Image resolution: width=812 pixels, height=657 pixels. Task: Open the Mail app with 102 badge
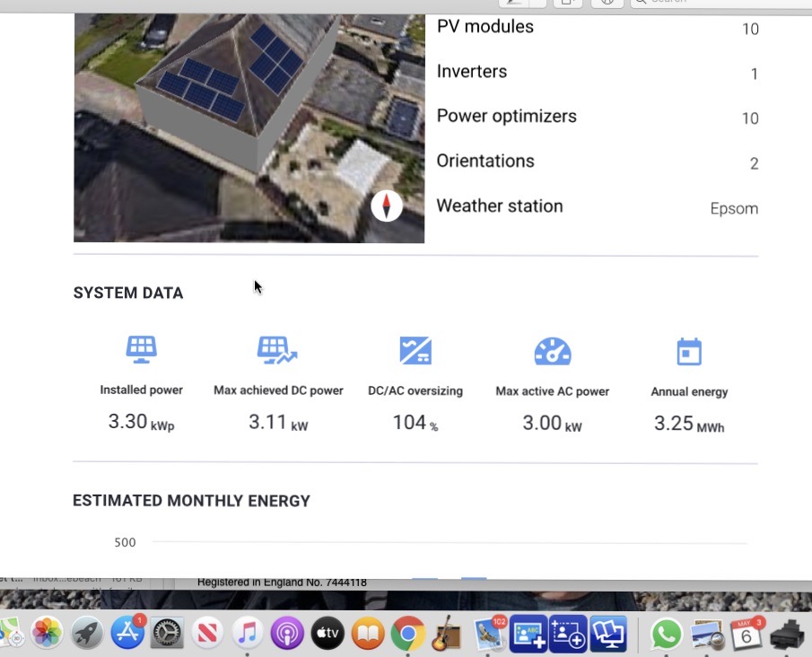tap(488, 633)
